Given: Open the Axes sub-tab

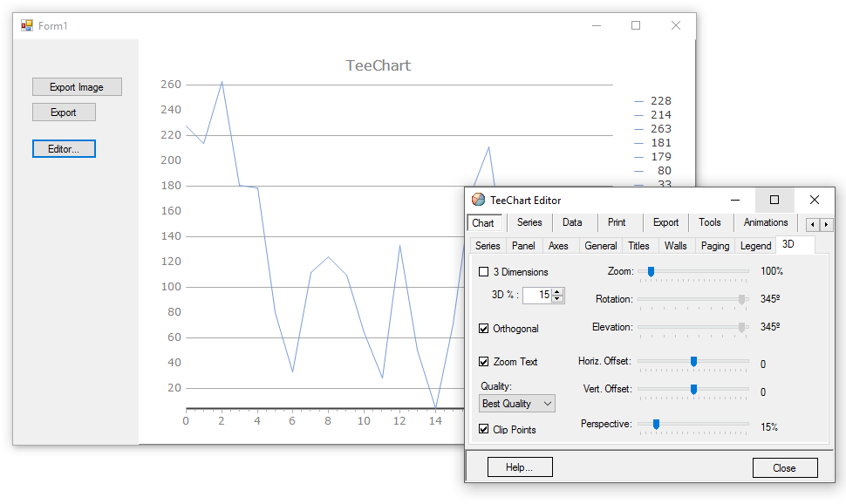Looking at the screenshot, I should coord(558,246).
